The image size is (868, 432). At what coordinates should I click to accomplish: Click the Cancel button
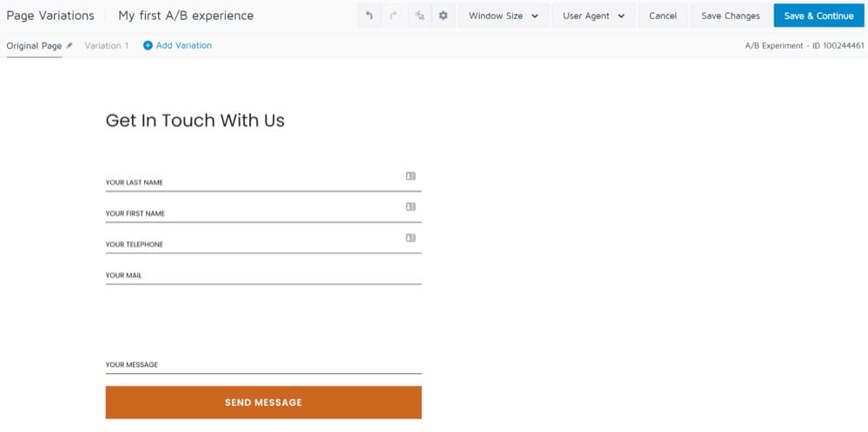click(x=662, y=16)
